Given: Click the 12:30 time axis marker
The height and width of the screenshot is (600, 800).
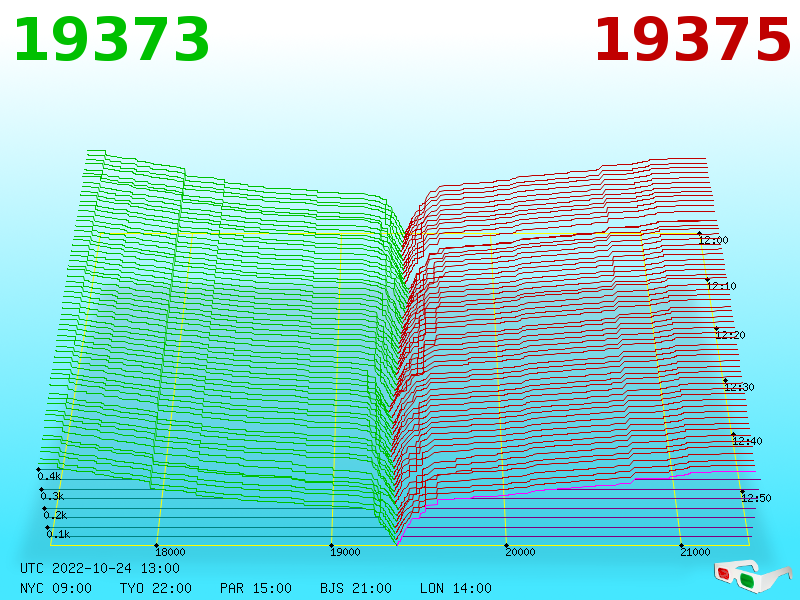Looking at the screenshot, I should point(739,387).
